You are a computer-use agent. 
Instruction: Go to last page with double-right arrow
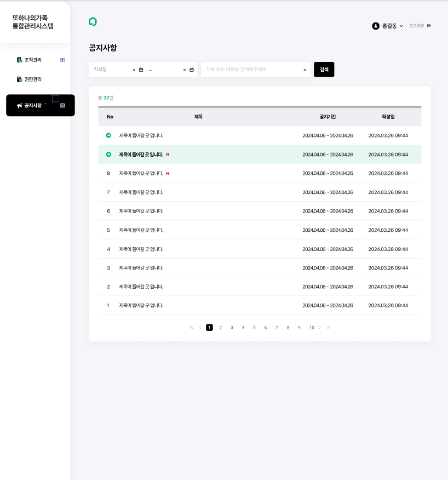[x=329, y=327]
